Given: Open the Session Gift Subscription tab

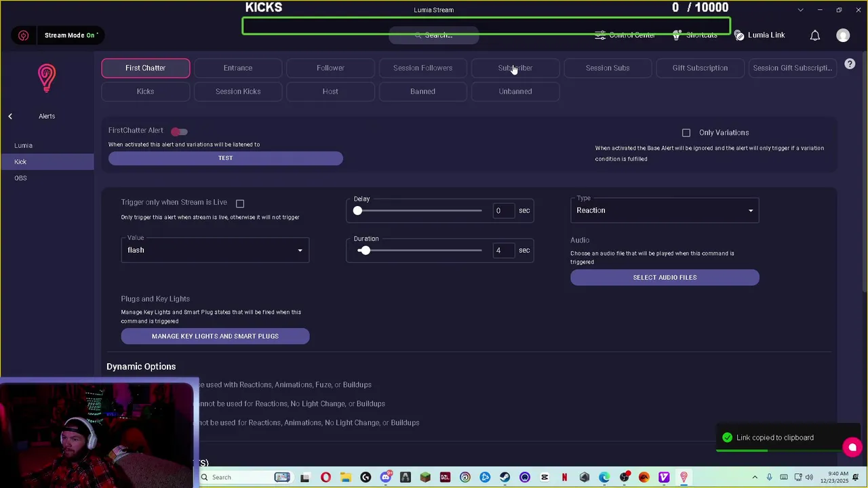Looking at the screenshot, I should 792,68.
